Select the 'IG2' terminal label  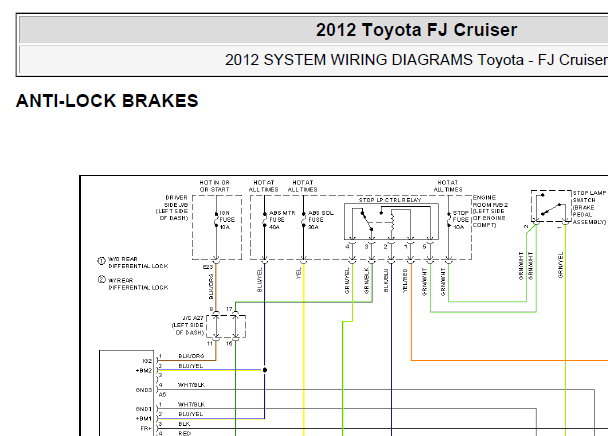pos(147,361)
